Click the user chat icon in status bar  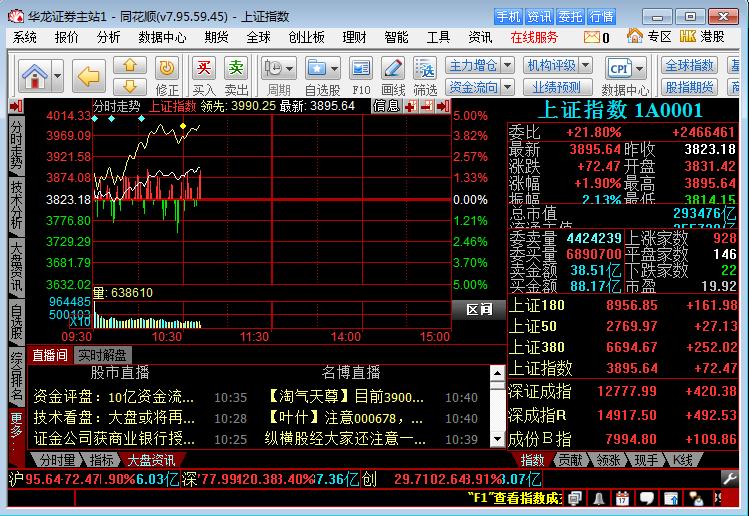click(696, 499)
